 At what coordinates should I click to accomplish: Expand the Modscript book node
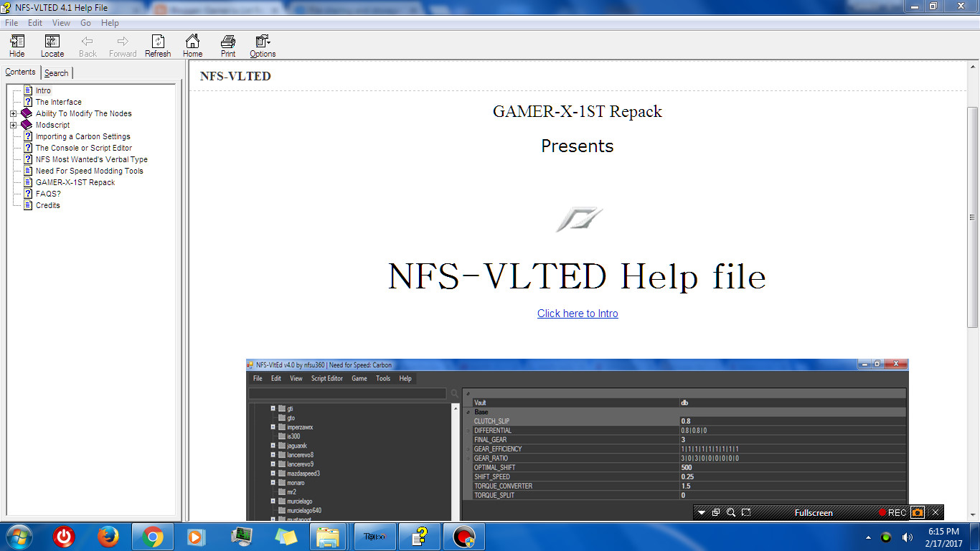click(x=13, y=124)
